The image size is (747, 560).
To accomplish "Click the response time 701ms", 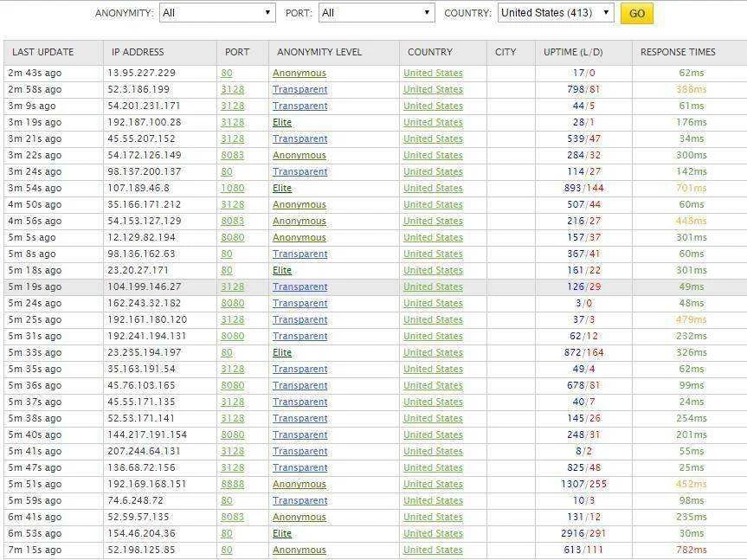I will [x=692, y=188].
